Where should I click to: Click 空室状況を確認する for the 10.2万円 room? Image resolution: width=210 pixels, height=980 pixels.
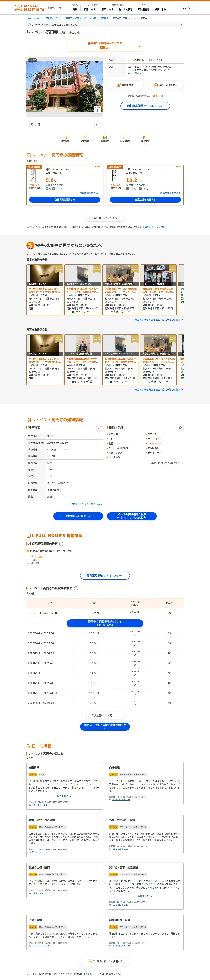(x=145, y=199)
